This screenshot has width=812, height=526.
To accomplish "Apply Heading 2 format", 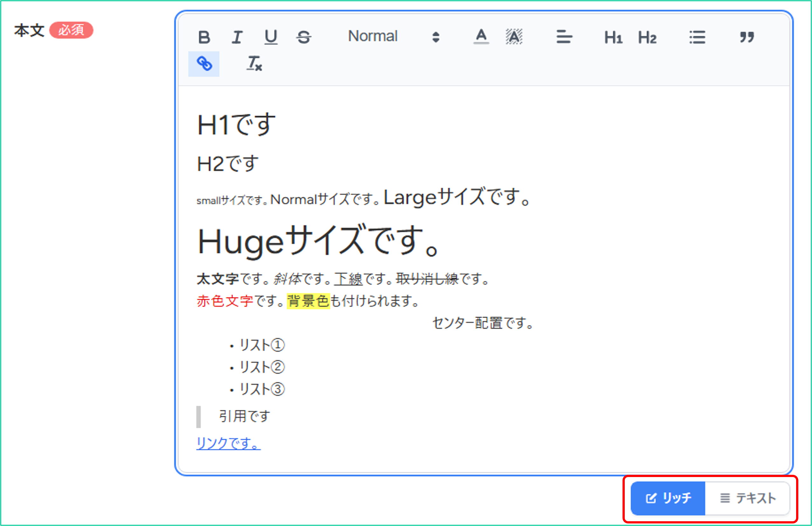I will (647, 38).
